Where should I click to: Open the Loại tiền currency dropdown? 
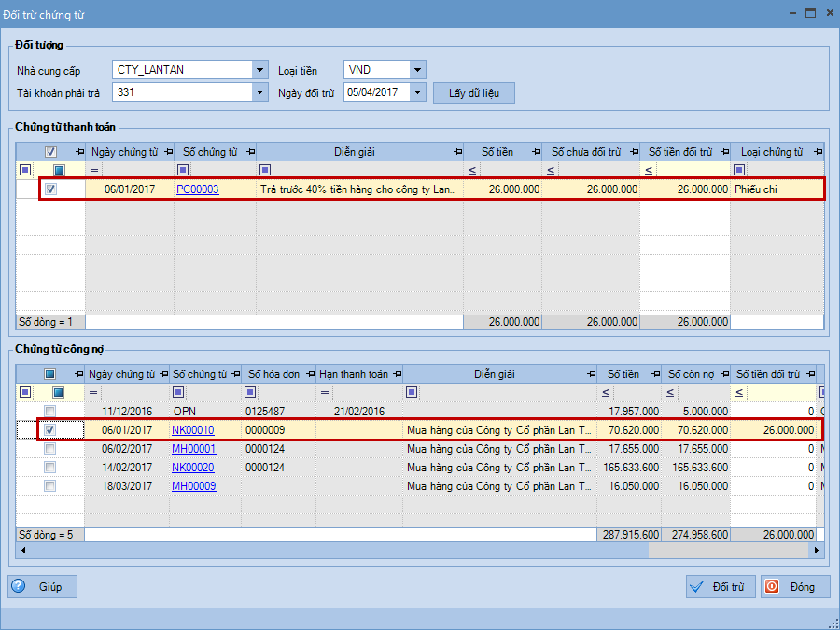coord(417,70)
